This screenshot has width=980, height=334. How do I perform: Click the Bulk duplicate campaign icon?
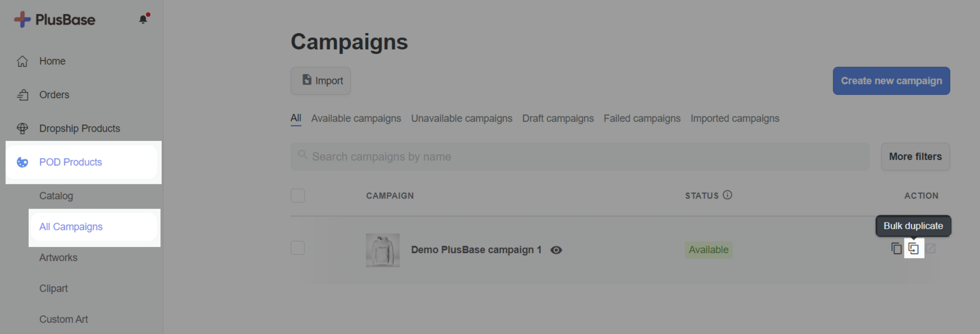point(913,248)
